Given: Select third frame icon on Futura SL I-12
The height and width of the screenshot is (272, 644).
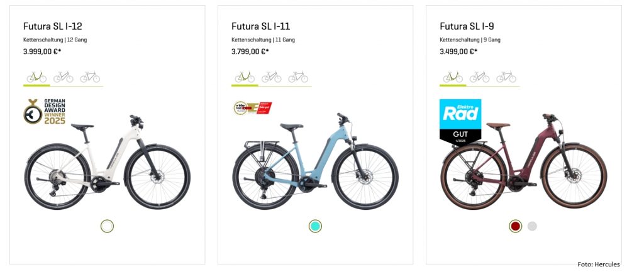Looking at the screenshot, I should coord(90,77).
